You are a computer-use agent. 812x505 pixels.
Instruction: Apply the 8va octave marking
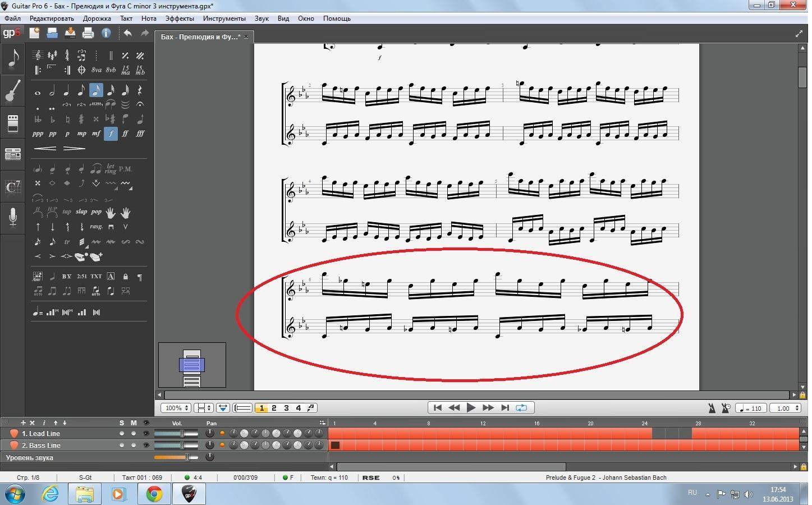click(x=96, y=70)
